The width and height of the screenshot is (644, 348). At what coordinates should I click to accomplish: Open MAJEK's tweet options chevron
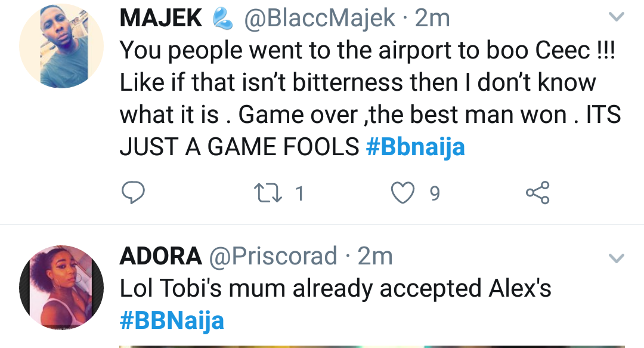pos(615,19)
